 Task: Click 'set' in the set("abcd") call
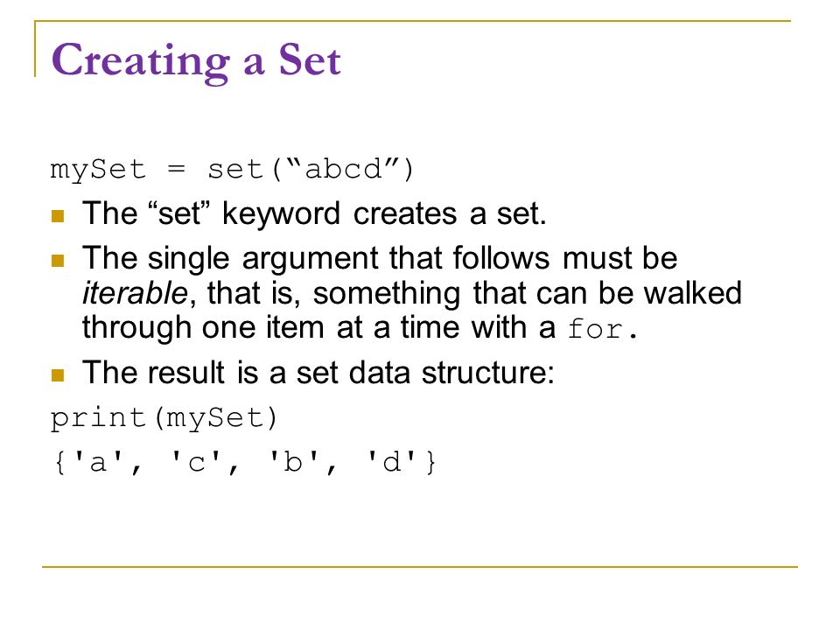click(235, 170)
